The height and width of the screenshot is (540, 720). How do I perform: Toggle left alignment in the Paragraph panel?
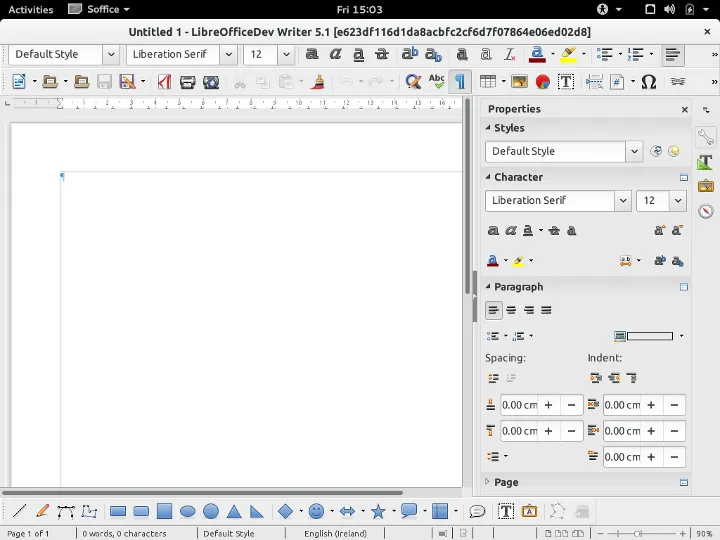(x=493, y=311)
